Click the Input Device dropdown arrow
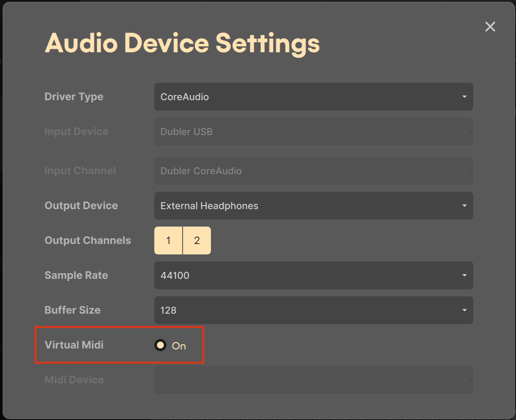Viewport: 516px width, 420px height. pyautogui.click(x=464, y=132)
